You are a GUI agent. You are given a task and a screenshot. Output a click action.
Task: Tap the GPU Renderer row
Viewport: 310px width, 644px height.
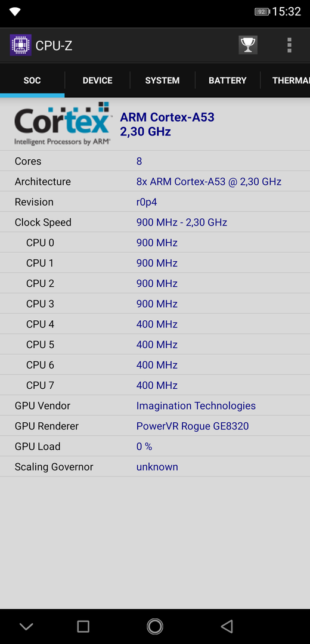pos(155,426)
